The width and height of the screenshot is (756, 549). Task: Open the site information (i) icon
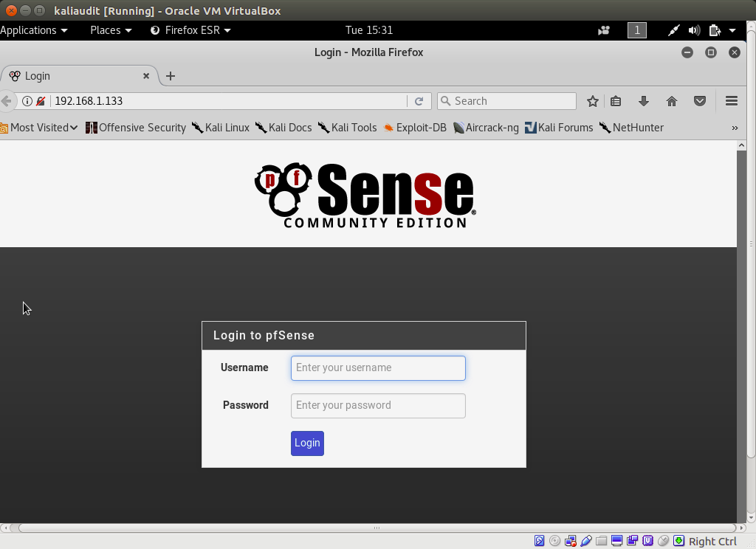[x=27, y=101]
